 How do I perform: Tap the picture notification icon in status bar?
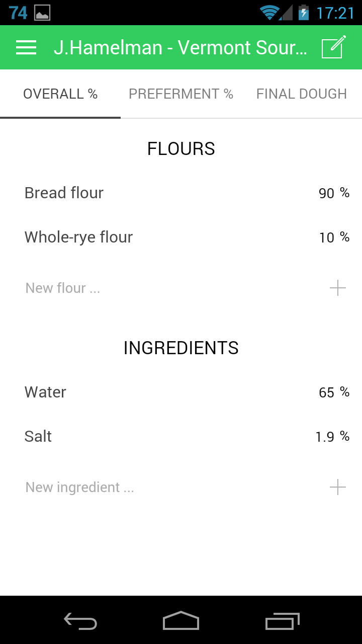coord(42,13)
